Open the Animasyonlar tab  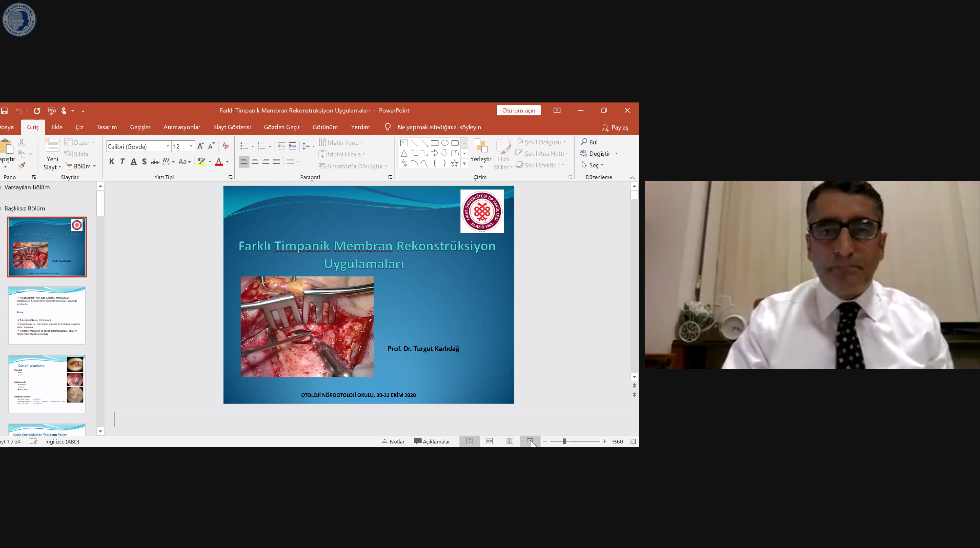point(182,127)
